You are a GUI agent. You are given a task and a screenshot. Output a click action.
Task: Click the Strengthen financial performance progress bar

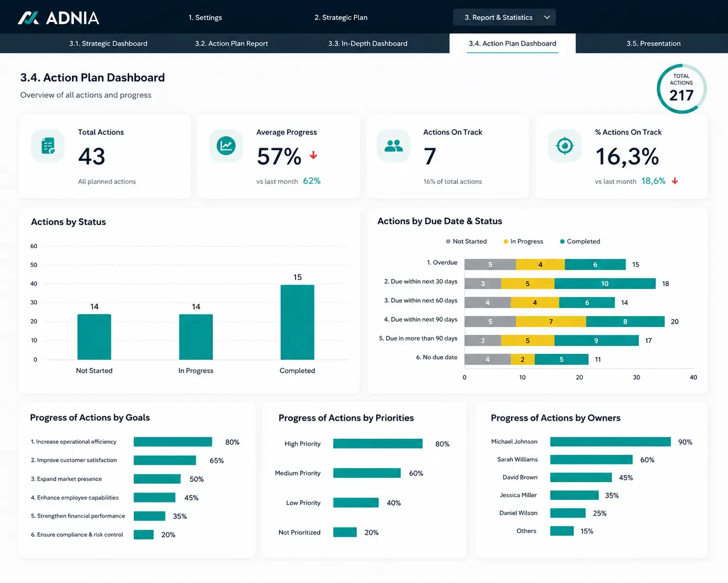[x=150, y=516]
